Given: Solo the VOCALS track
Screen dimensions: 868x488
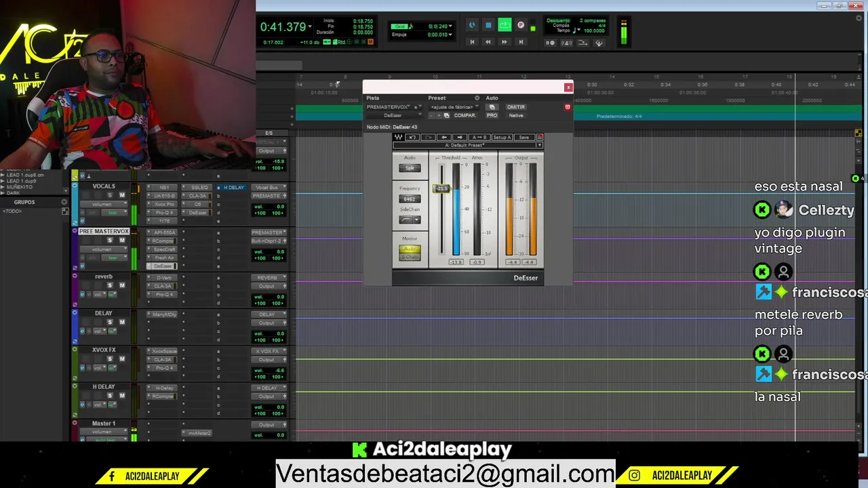Looking at the screenshot, I should tap(110, 195).
